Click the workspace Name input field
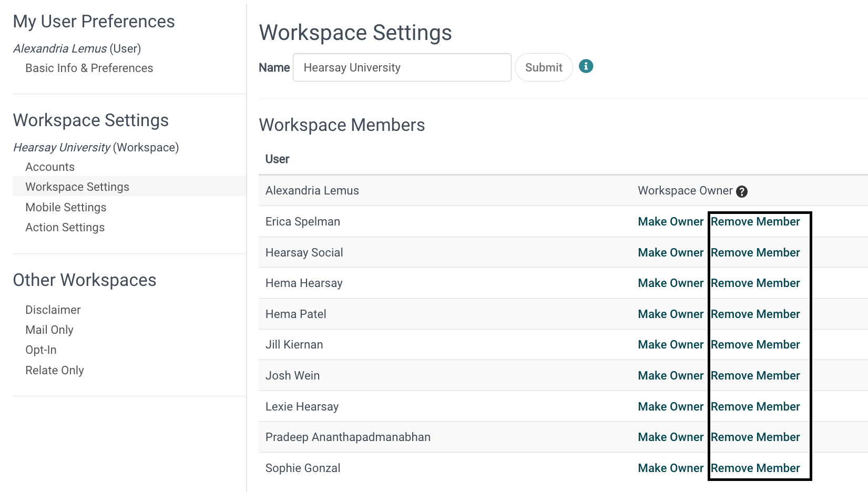Viewport: 868px width, 492px height. coord(401,67)
